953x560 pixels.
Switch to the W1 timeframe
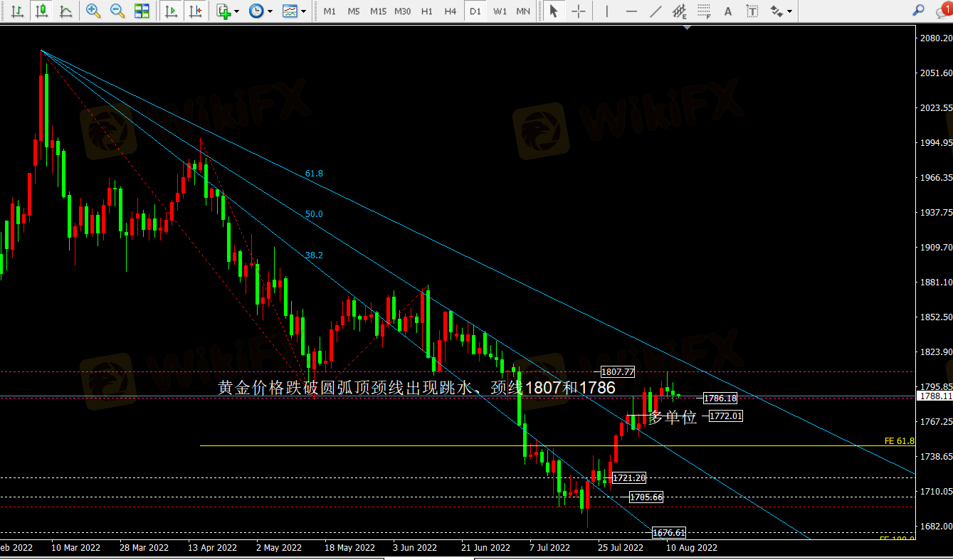(500, 11)
